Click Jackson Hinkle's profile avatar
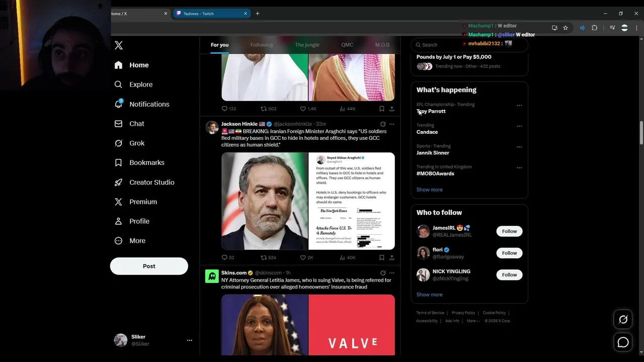644x362 pixels. point(212,127)
